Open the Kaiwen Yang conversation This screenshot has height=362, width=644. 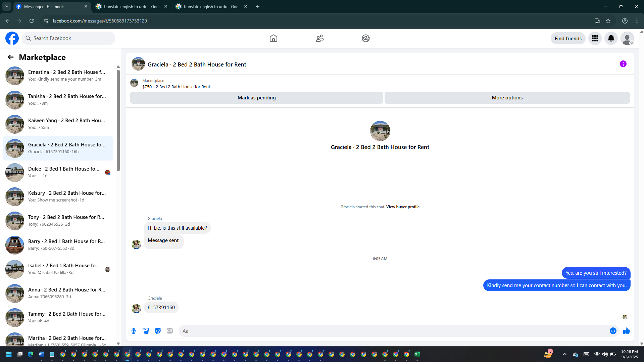[x=58, y=124]
